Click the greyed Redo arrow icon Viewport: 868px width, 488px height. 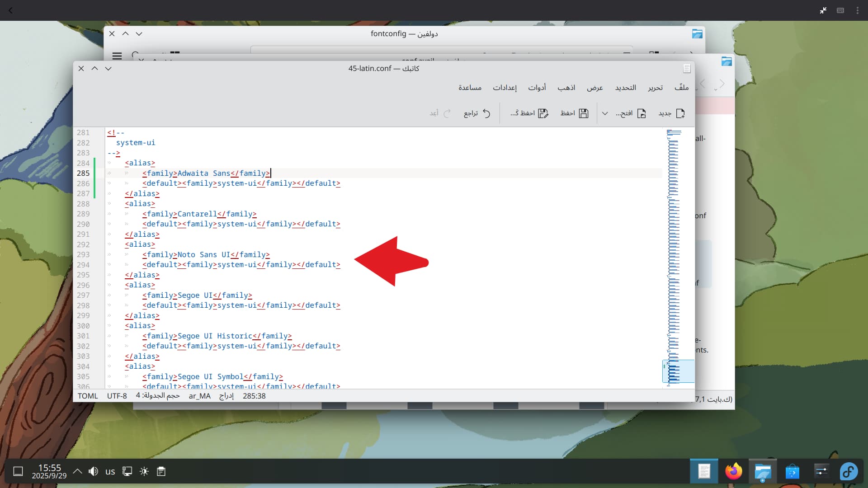click(447, 113)
